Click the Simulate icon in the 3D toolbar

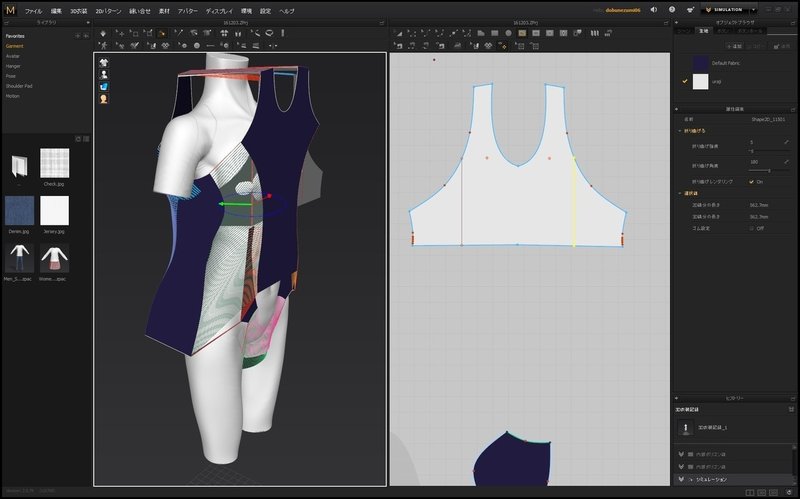(103, 33)
